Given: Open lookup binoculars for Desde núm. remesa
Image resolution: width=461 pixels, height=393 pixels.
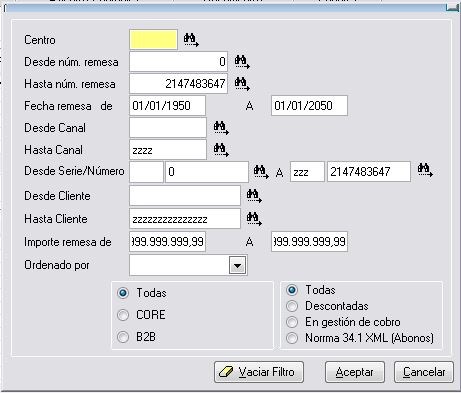Looking at the screenshot, I should 242,62.
